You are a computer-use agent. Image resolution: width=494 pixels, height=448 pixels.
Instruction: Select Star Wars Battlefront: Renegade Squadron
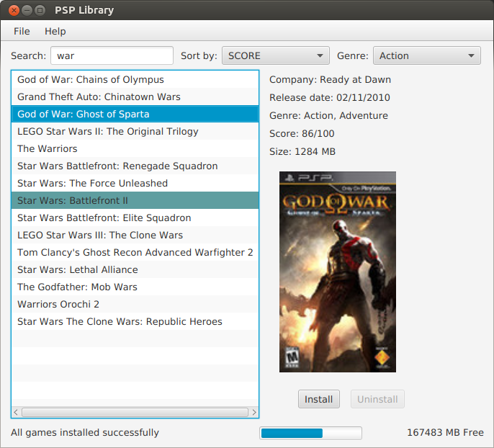[135, 166]
